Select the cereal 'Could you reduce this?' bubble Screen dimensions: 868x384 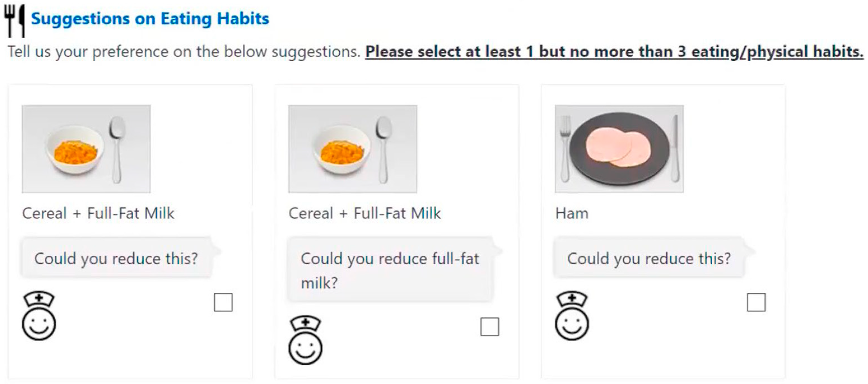pos(116,258)
